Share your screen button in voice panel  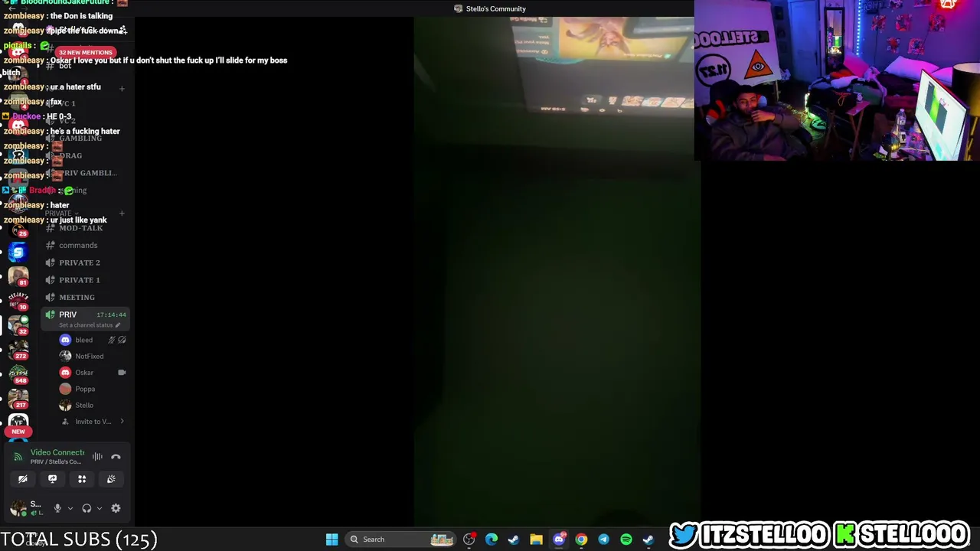pos(52,479)
